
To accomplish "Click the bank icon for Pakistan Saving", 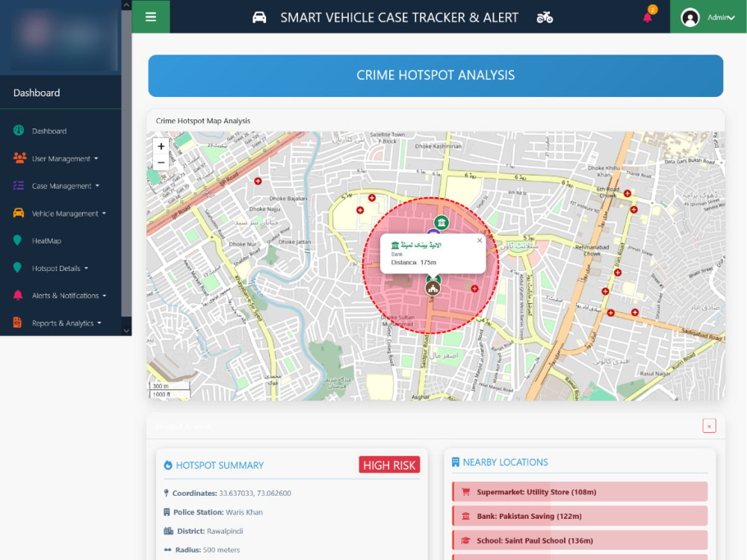I will (466, 516).
